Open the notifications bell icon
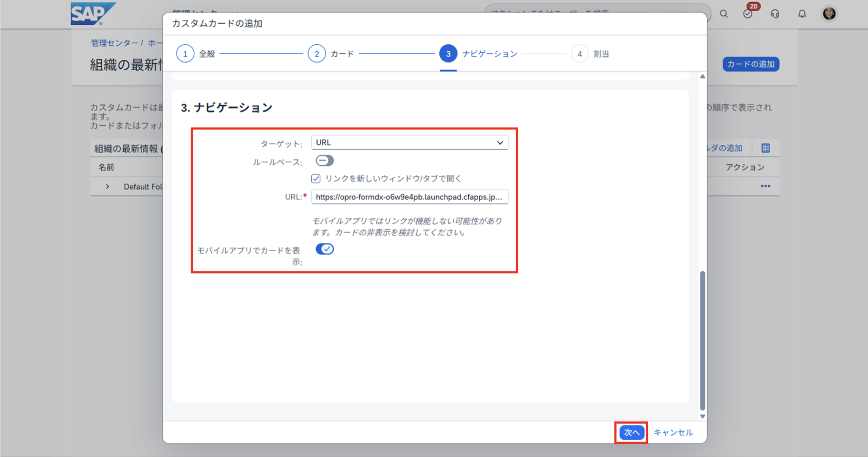Image resolution: width=868 pixels, height=457 pixels. [x=802, y=14]
